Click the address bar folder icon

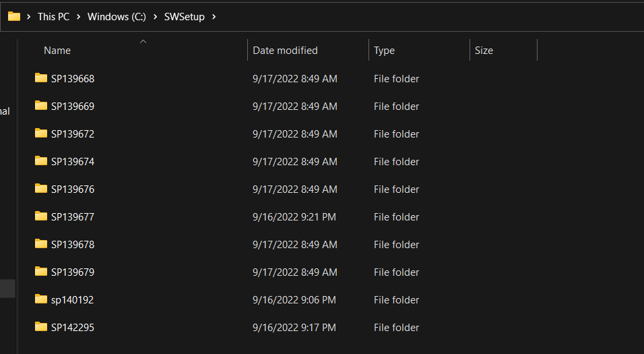(13, 16)
